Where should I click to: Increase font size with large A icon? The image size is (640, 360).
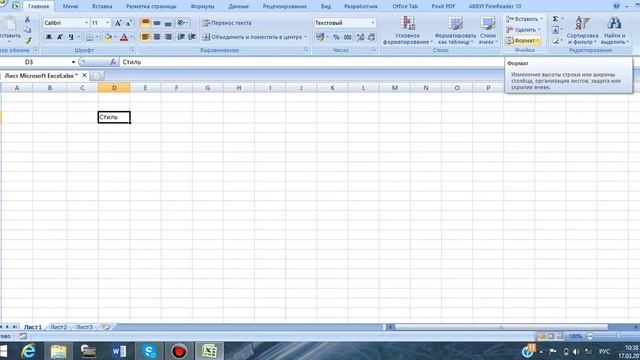pos(118,23)
